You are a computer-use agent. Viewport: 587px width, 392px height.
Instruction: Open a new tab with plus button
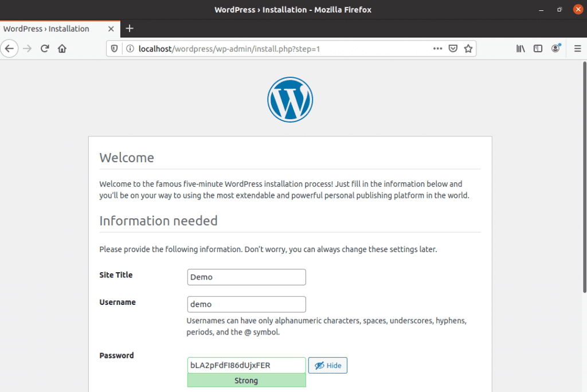click(130, 28)
